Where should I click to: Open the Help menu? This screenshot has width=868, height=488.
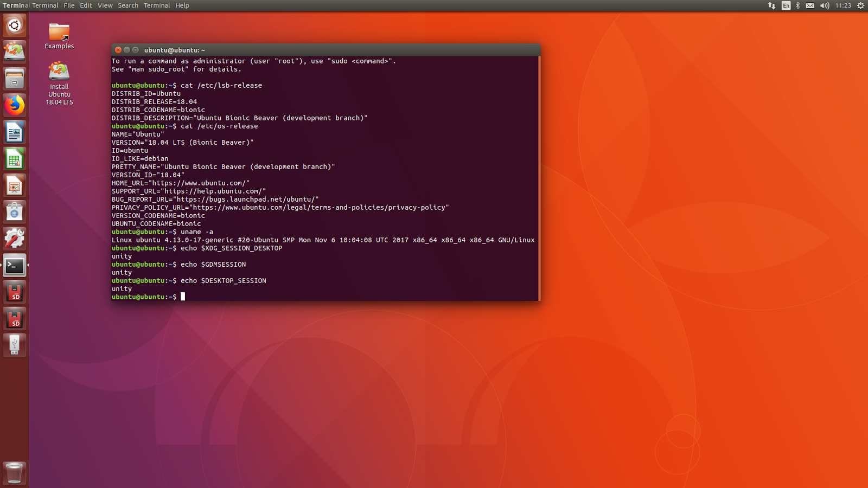click(182, 5)
